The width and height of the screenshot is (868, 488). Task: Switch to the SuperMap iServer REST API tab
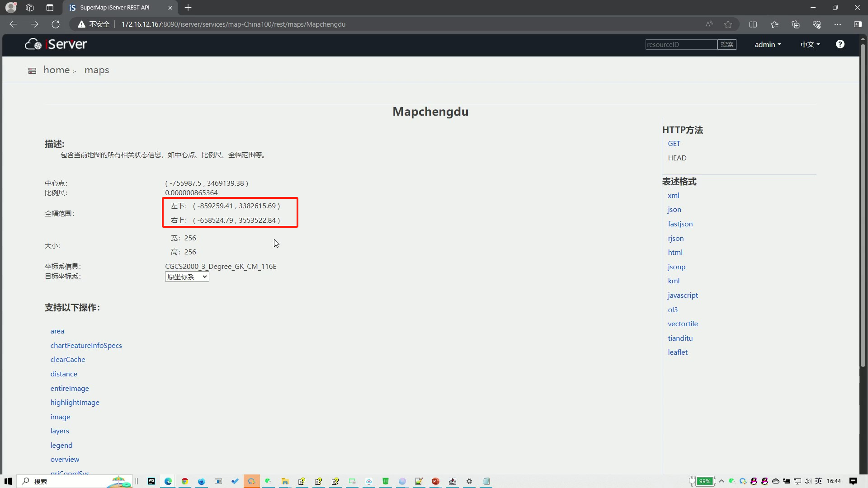[x=114, y=8]
